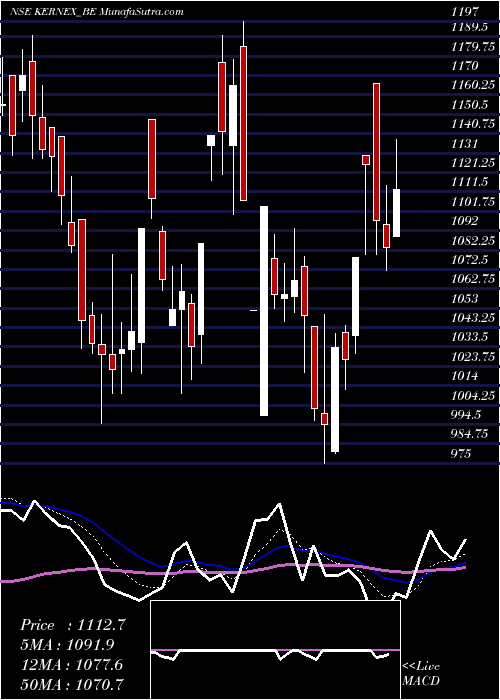Click the 1131 price axis label
This screenshot has width=500, height=700.
tap(464, 144)
